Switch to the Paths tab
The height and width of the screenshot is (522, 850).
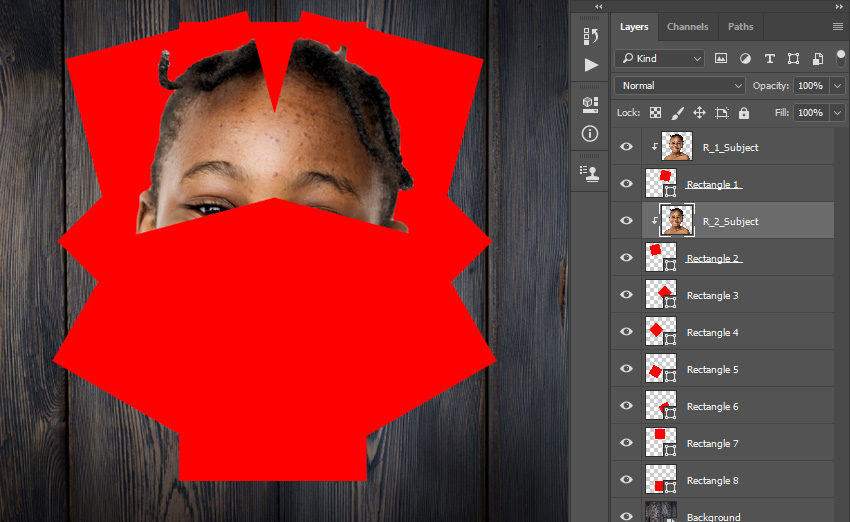tap(740, 27)
